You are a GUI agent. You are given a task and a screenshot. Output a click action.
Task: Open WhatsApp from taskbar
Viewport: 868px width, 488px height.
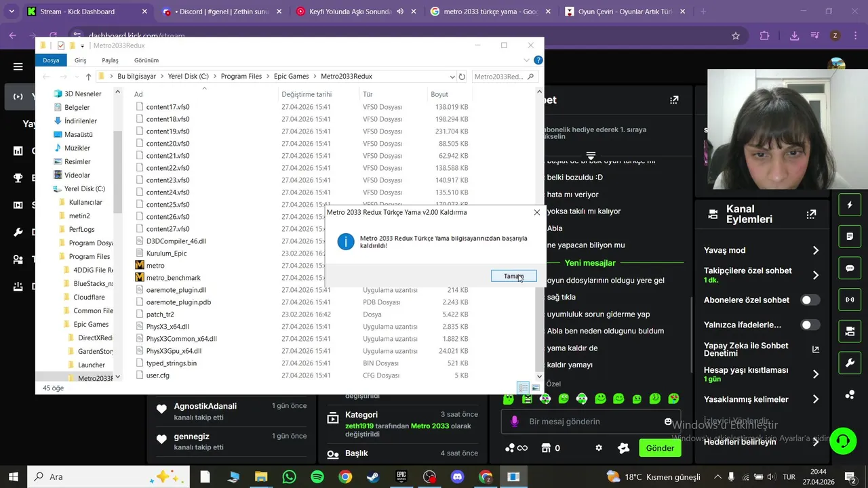click(x=289, y=476)
